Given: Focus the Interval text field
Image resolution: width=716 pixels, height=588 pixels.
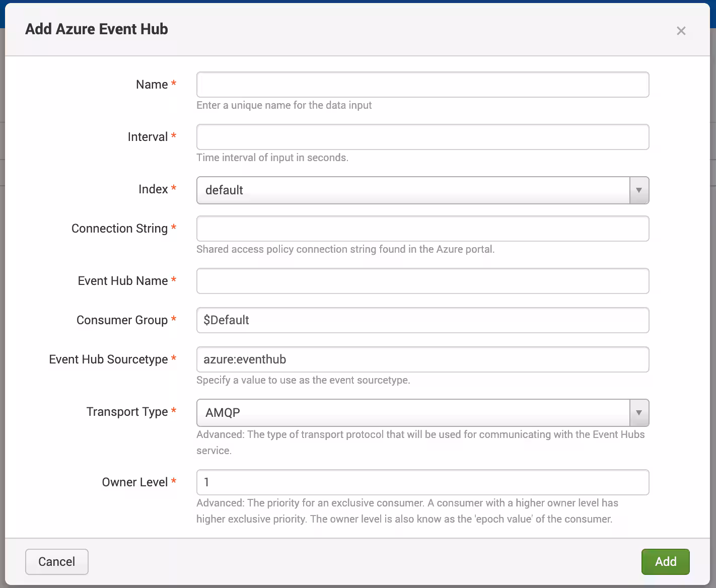Looking at the screenshot, I should click(x=422, y=137).
